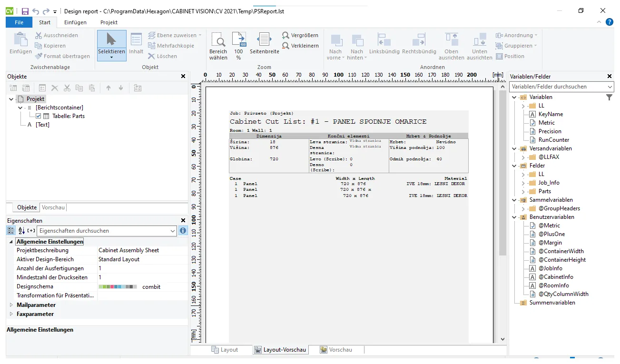Click the Designschema combit color swatch

(118, 287)
